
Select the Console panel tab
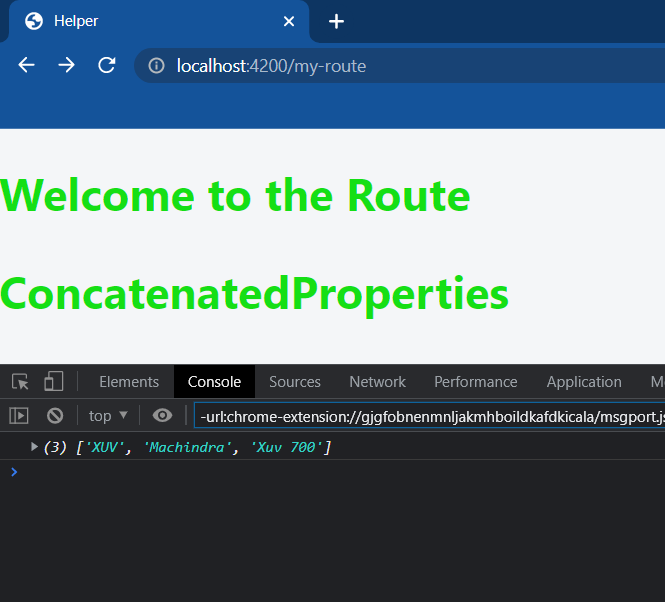pos(214,382)
